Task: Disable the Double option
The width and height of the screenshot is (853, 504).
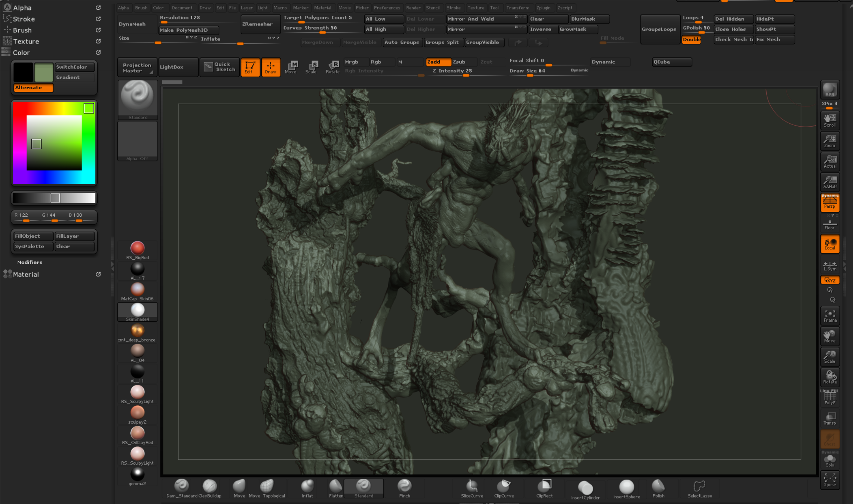Action: tap(691, 40)
